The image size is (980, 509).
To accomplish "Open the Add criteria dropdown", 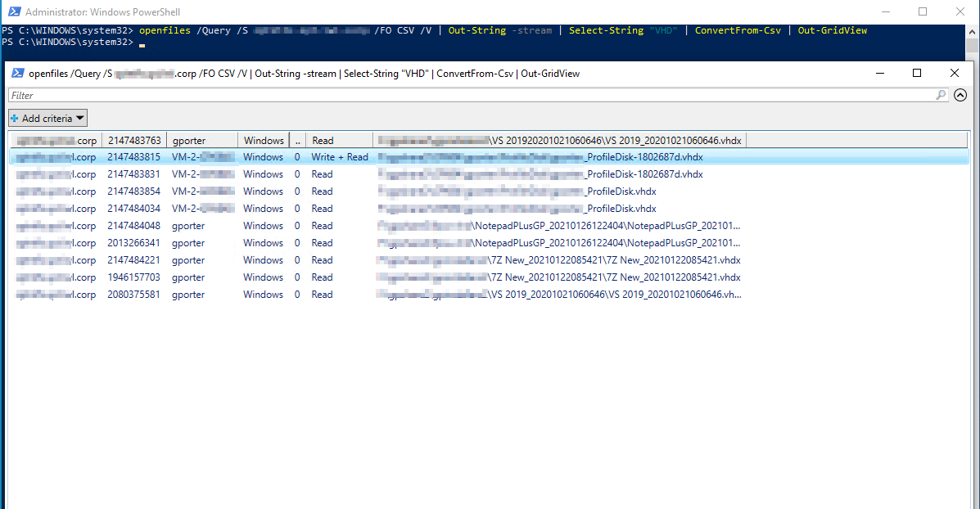I will coord(48,119).
